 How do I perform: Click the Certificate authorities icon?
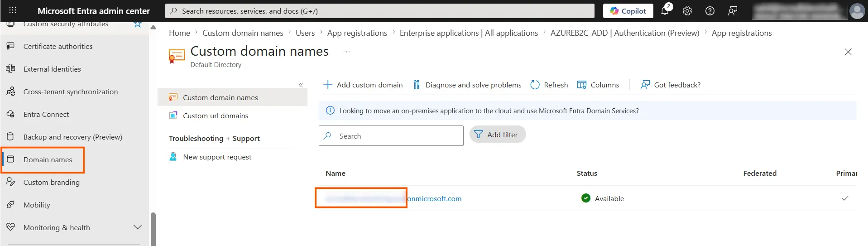click(x=10, y=46)
